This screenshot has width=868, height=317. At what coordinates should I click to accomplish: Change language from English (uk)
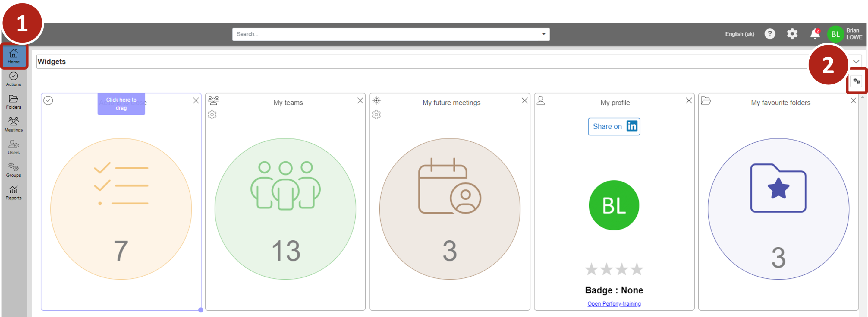(x=739, y=34)
